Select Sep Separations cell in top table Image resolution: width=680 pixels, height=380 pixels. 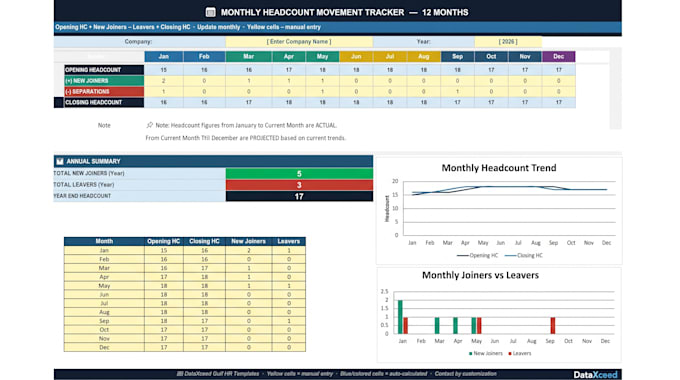(x=458, y=92)
